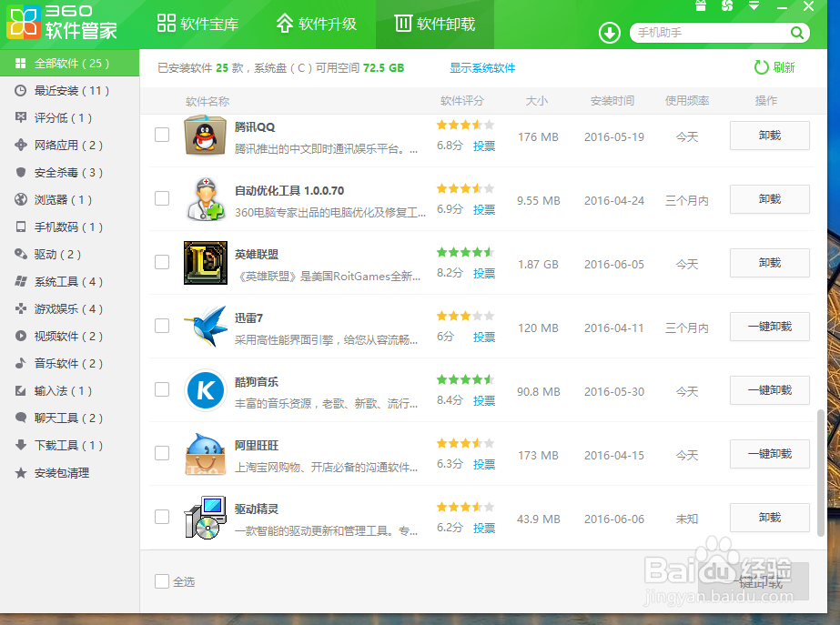The image size is (840, 625).
Task: Click 投票 link for 驱动精灵
Action: click(484, 529)
